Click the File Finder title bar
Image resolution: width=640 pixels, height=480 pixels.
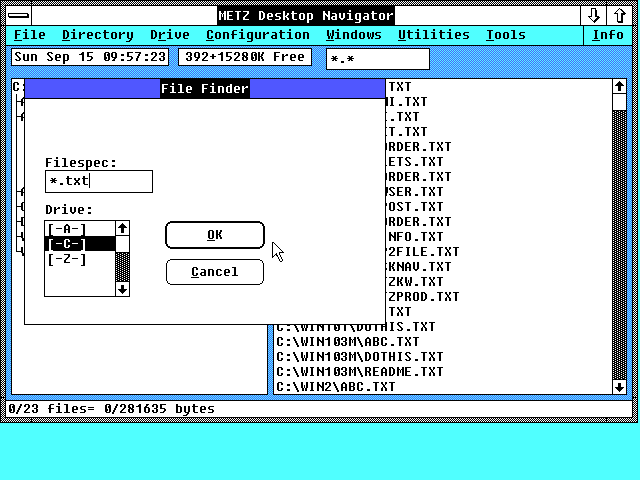click(x=204, y=89)
